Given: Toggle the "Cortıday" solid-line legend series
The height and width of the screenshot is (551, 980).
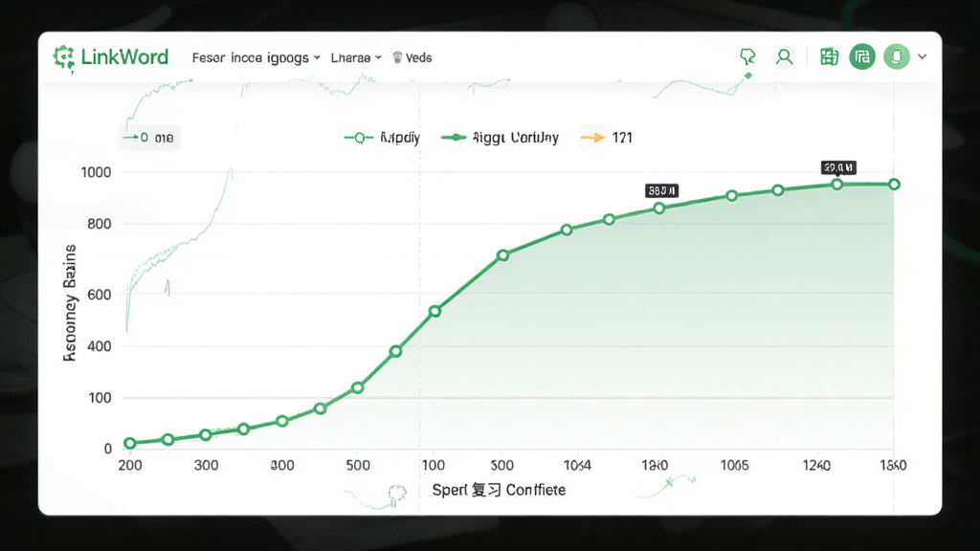Looking at the screenshot, I should pos(500,138).
